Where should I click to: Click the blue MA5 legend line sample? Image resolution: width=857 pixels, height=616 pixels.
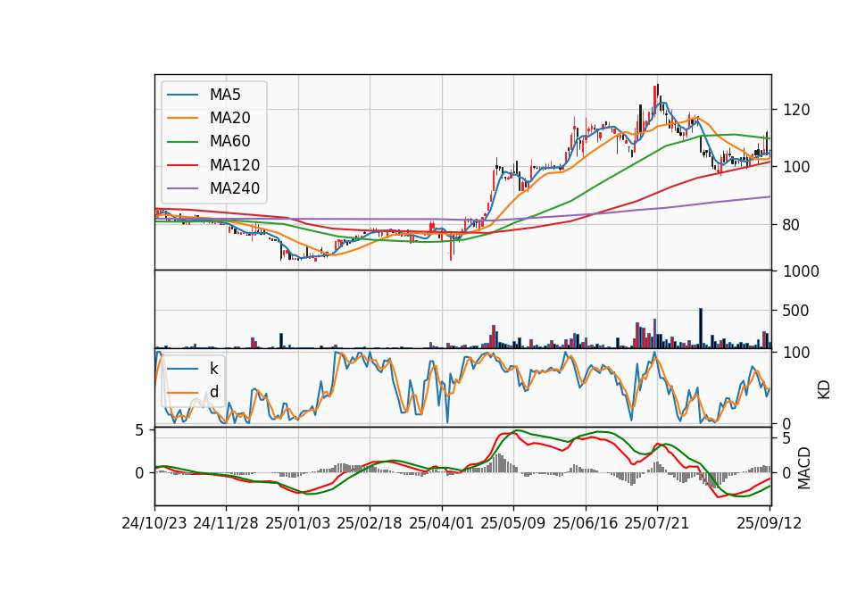tap(182, 95)
